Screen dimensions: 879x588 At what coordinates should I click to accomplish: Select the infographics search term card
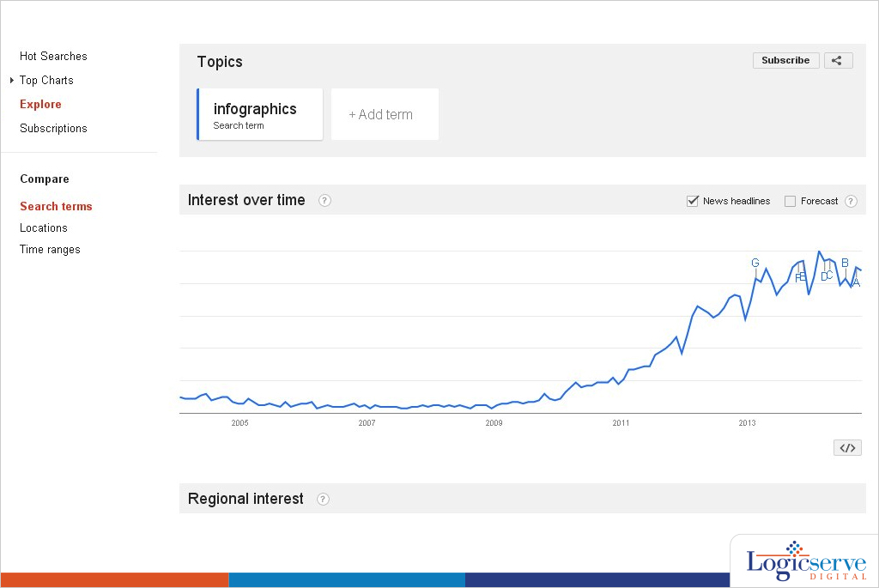[260, 115]
